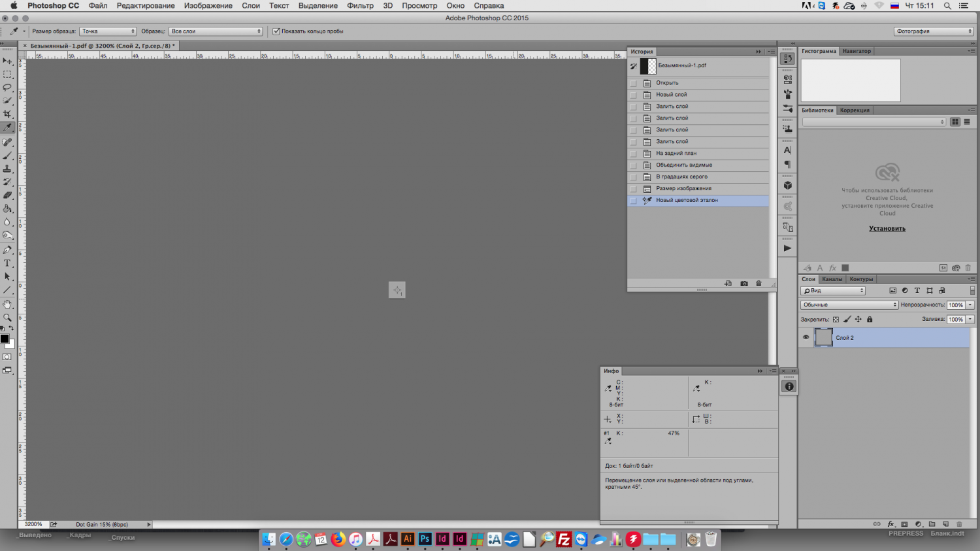
Task: Select the Horizontal Type tool
Action: (8, 263)
